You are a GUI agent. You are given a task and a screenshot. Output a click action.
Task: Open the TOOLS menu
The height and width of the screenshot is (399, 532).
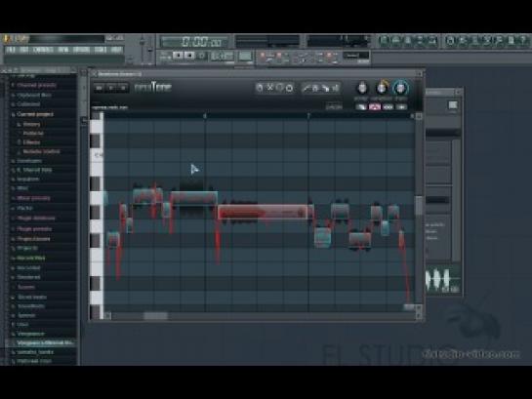tap(101, 50)
